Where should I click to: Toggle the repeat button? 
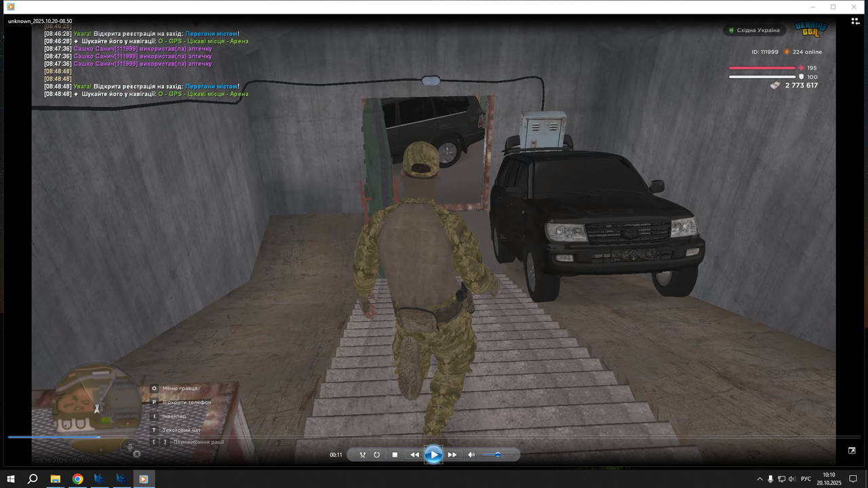pos(377,455)
